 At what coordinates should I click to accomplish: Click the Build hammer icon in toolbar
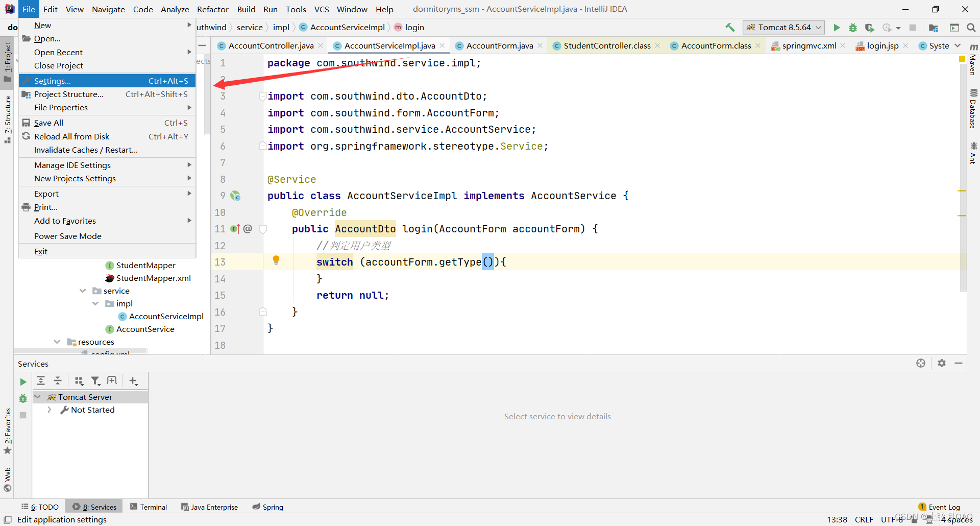pyautogui.click(x=730, y=28)
